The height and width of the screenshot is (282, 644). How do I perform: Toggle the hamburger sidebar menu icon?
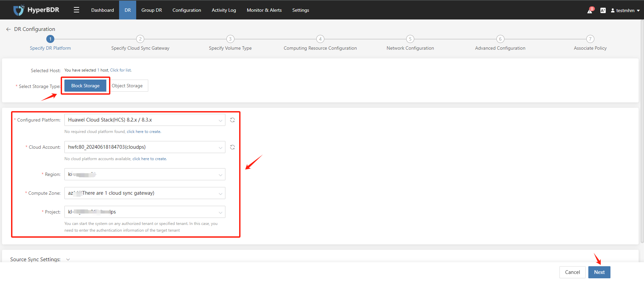click(x=76, y=10)
